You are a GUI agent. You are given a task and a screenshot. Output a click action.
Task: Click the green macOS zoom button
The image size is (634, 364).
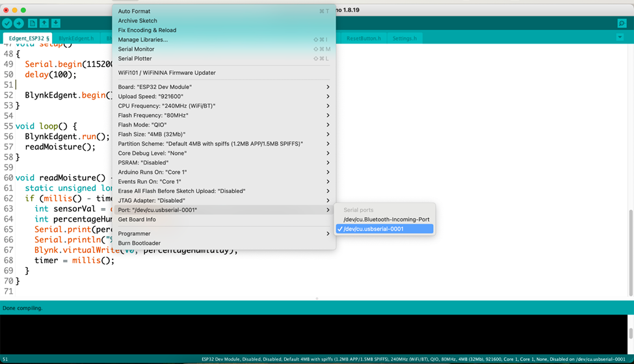click(x=23, y=10)
